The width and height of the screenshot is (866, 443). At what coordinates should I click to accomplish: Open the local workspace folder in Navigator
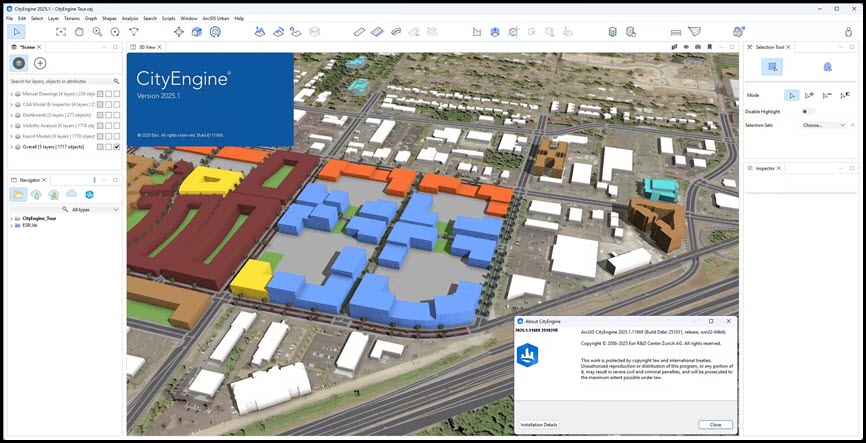tap(18, 194)
